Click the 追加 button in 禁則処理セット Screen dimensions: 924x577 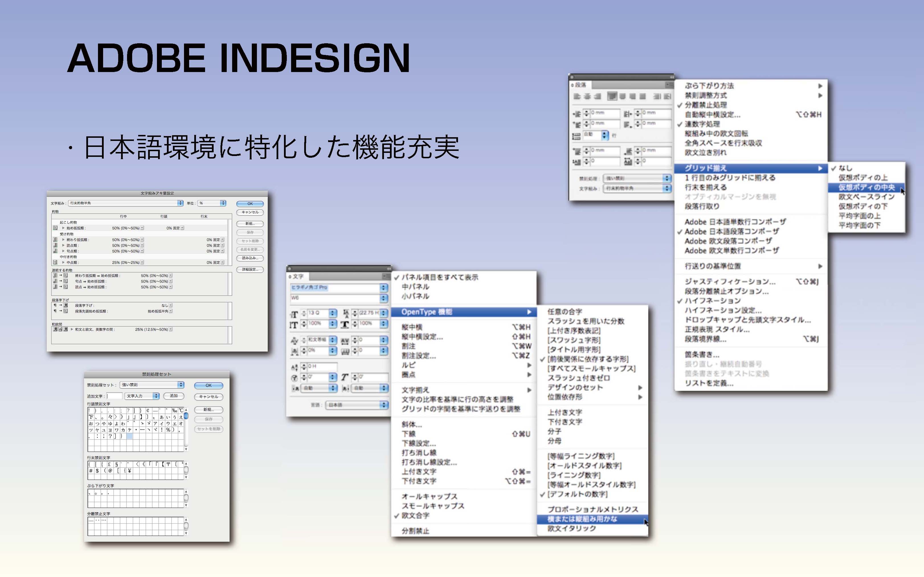(174, 396)
